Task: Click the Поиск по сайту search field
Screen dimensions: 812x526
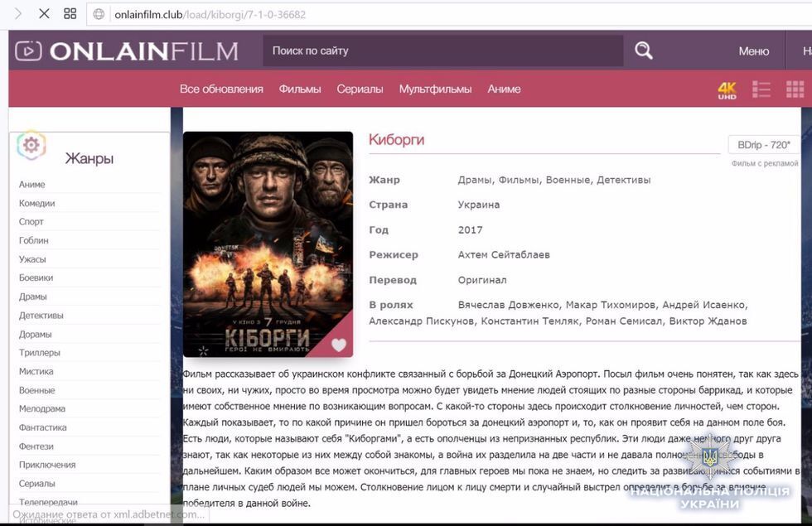Action: pos(443,51)
